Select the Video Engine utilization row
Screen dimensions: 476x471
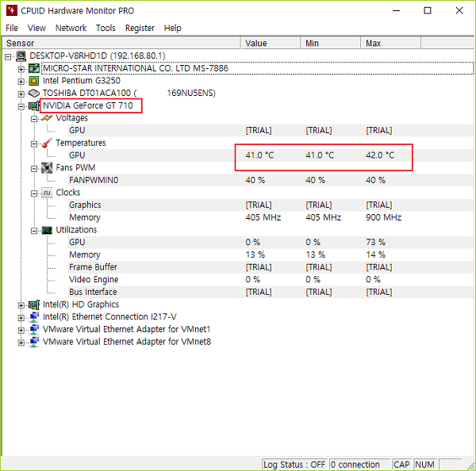[x=271, y=280]
